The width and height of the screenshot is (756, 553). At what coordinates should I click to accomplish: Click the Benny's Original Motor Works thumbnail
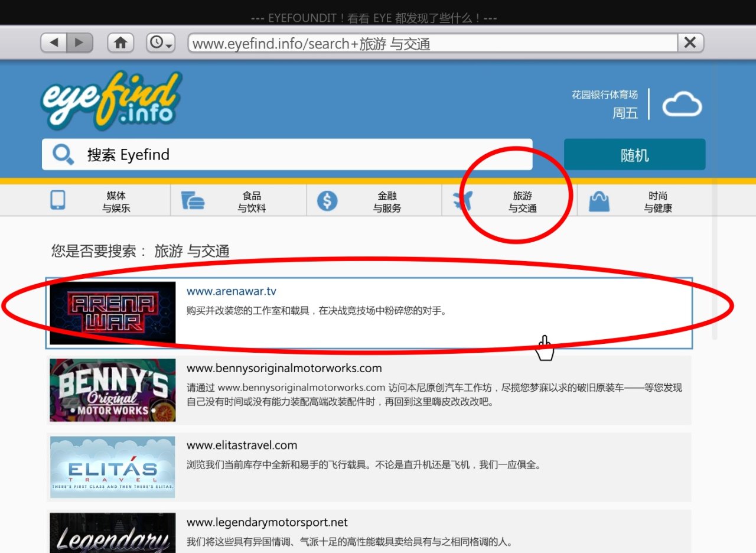pos(113,390)
